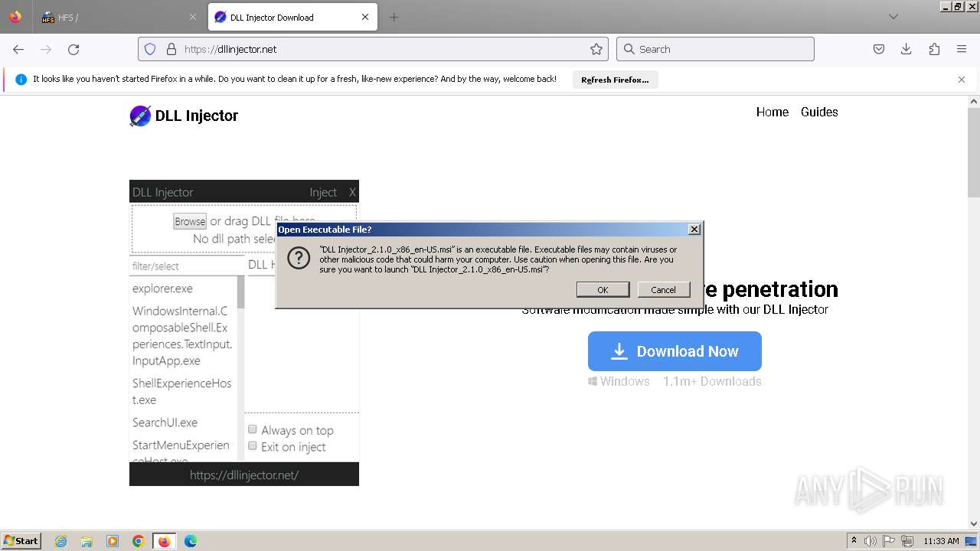
Task: Launch Chrome from the taskbar
Action: point(139,541)
